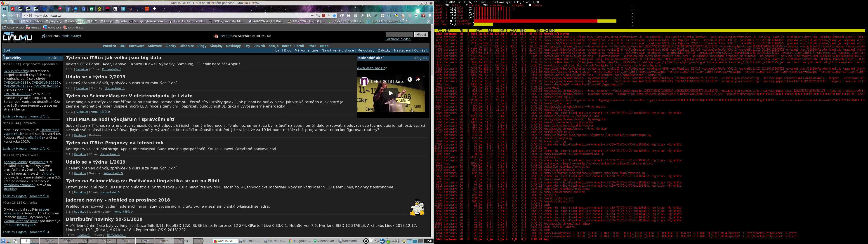Go back with the Firefox back arrow
This screenshot has height=244, width=868.
pos(4,16)
